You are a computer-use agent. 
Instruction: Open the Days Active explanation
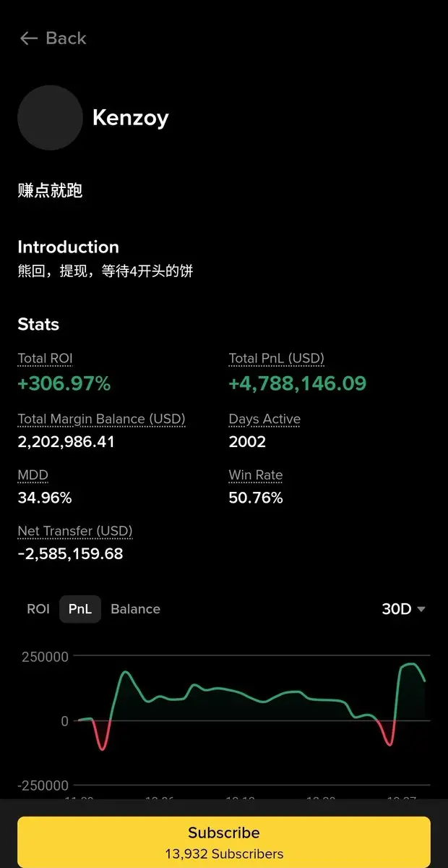pyautogui.click(x=264, y=419)
